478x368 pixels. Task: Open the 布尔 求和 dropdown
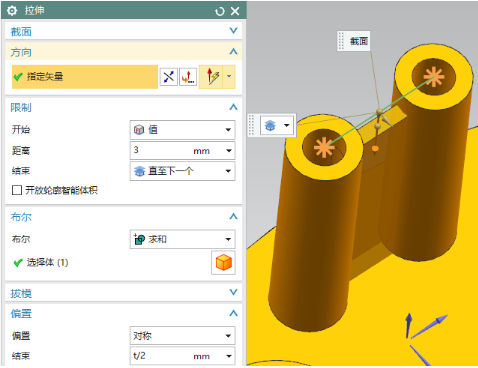click(x=182, y=239)
